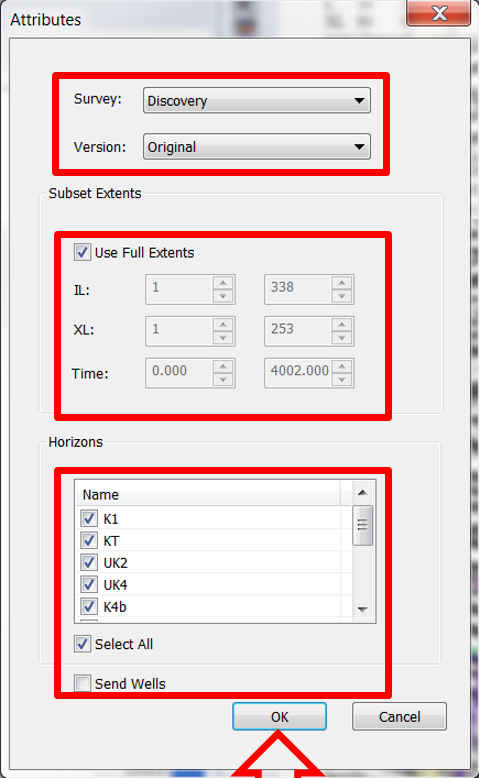
Task: Click the Name column header in Horizons list
Action: [207, 495]
